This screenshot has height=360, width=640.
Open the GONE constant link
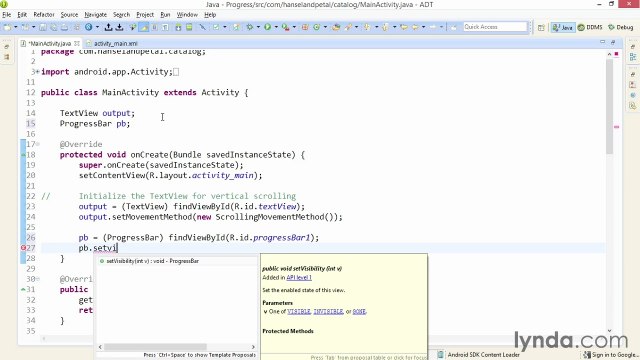point(359,311)
